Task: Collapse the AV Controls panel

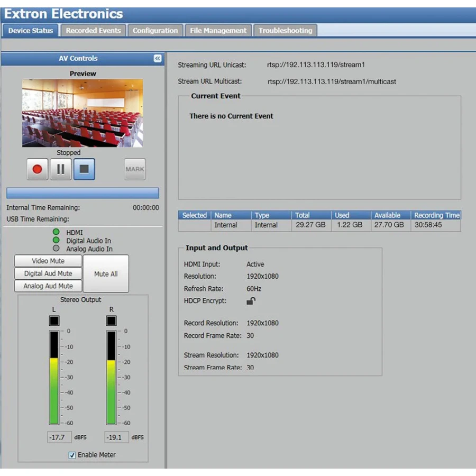Action: tap(157, 58)
